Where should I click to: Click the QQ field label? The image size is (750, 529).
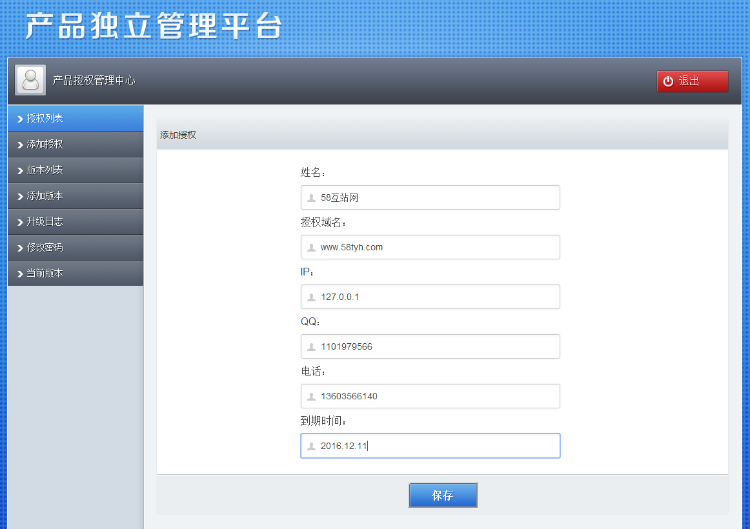click(309, 321)
